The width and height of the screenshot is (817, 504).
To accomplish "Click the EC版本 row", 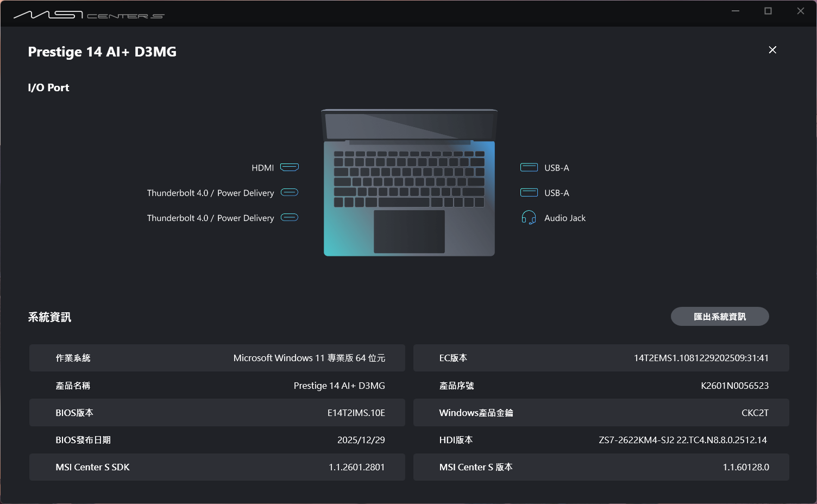I will point(601,358).
